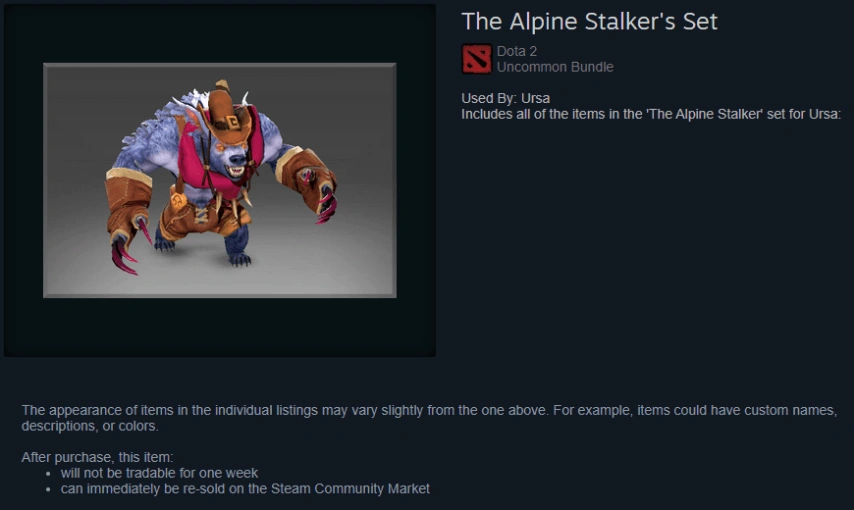Select the Dota 2 game name label
The width and height of the screenshot is (854, 510).
(x=517, y=51)
